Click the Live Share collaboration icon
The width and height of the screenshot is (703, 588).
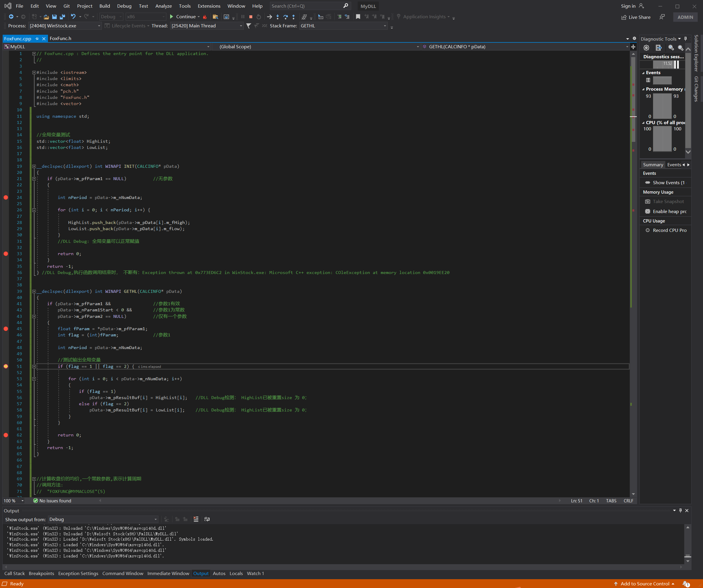pos(624,16)
